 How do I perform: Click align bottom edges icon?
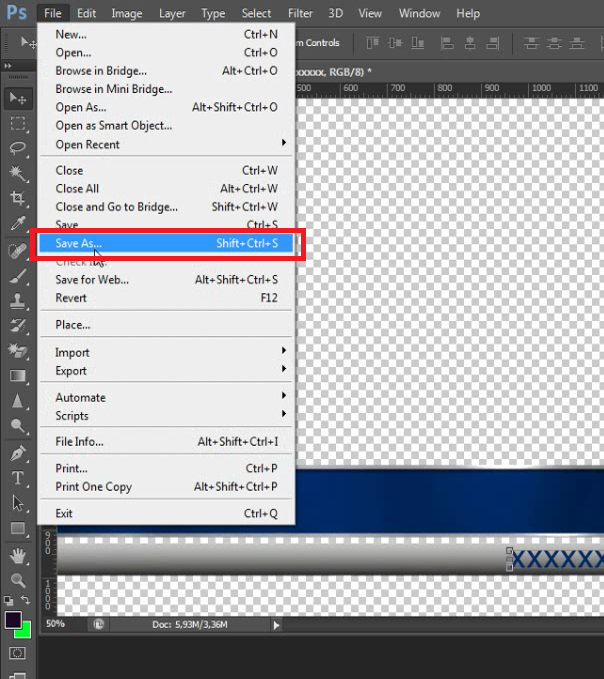click(417, 43)
